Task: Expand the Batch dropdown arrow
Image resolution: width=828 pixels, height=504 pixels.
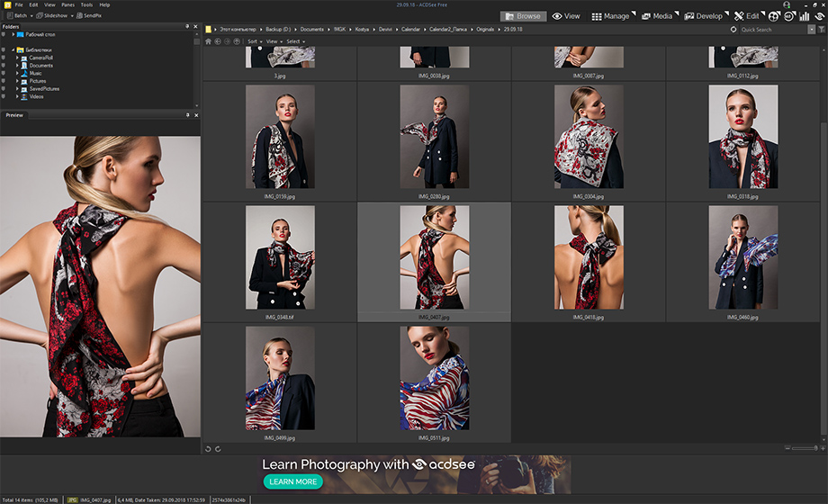Action: pos(31,16)
